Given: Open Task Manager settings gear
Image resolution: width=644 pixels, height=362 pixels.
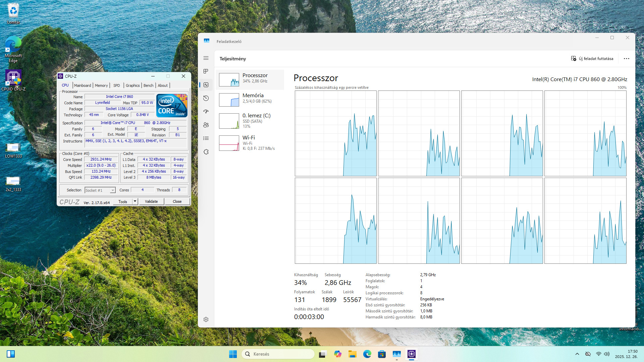Looking at the screenshot, I should [206, 319].
